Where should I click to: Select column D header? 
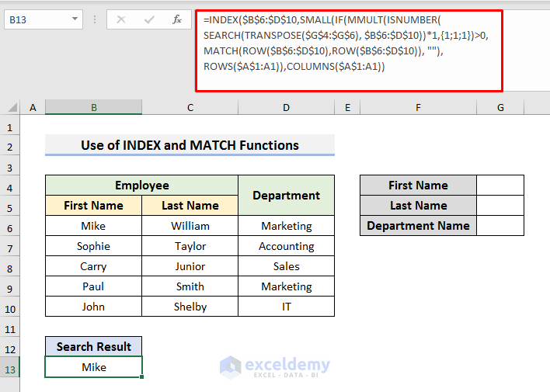click(x=286, y=107)
